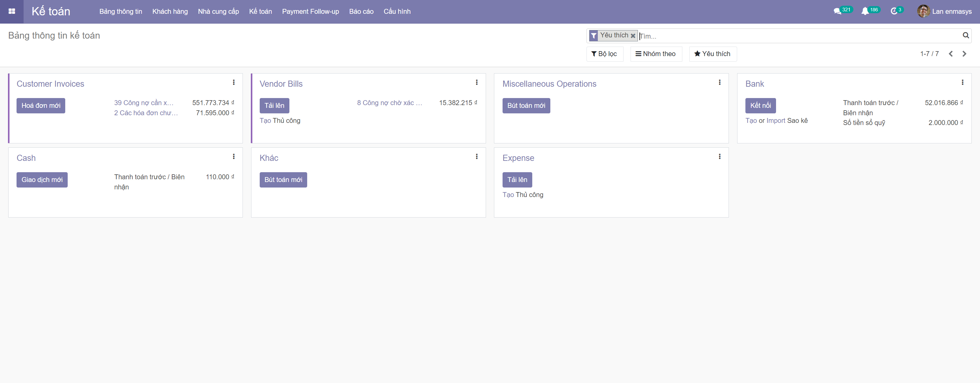
Task: Expand the Bộ lọc filter dropdown
Action: coord(604,54)
